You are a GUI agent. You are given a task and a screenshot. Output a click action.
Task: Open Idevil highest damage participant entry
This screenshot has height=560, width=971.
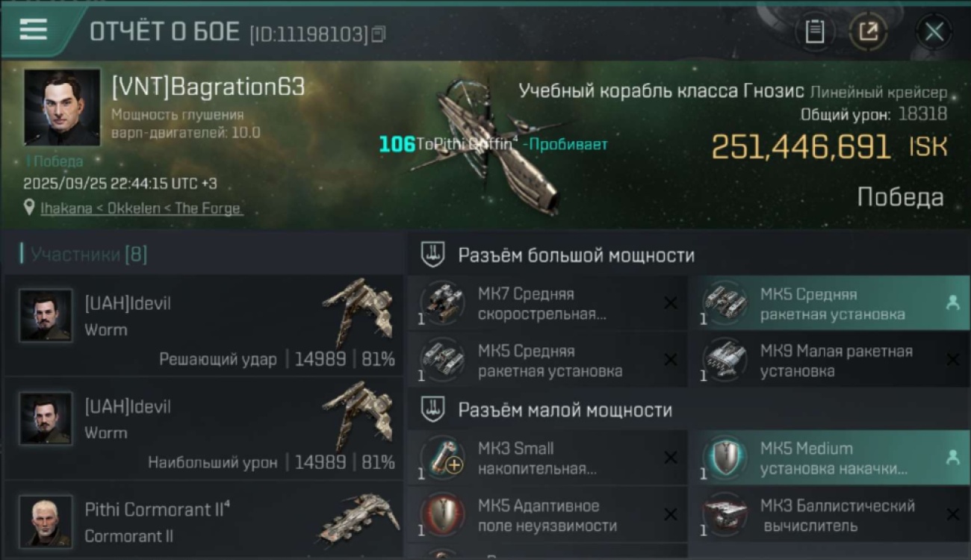point(204,428)
